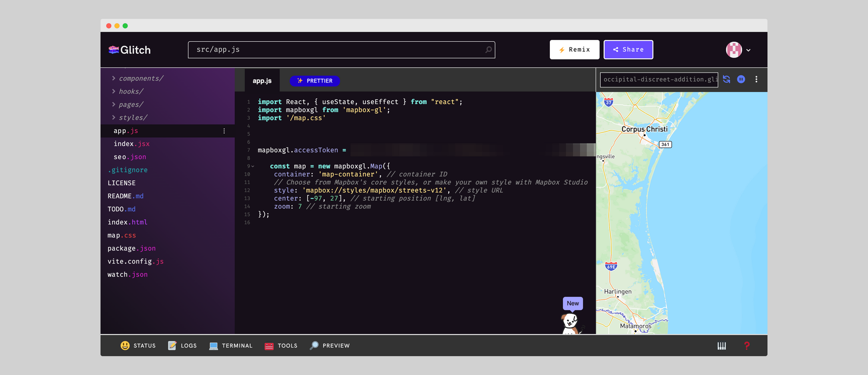Click the Remix button
The width and height of the screenshot is (868, 375).
(x=574, y=50)
